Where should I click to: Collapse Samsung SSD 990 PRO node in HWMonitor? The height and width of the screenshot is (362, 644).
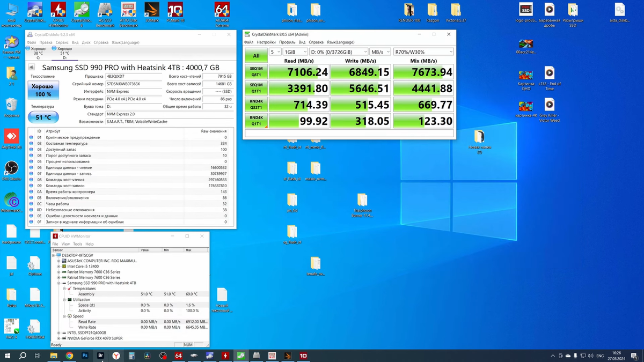coord(58,283)
